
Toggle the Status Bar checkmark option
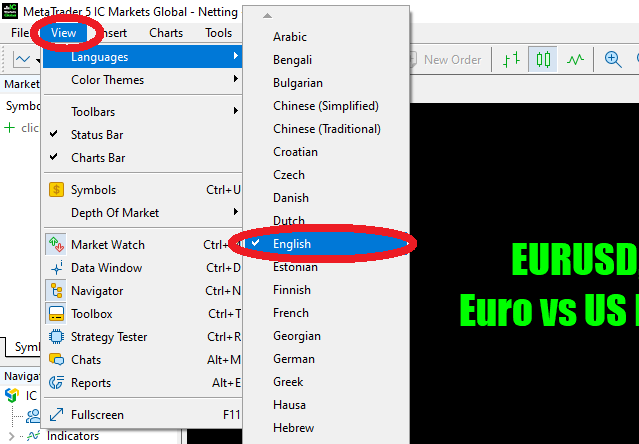tap(97, 135)
